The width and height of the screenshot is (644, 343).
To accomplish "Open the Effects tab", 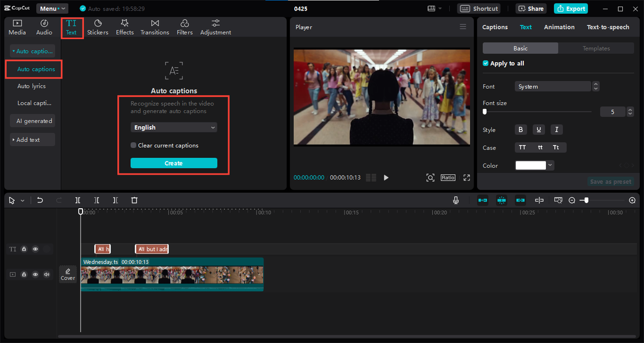I will tap(125, 27).
